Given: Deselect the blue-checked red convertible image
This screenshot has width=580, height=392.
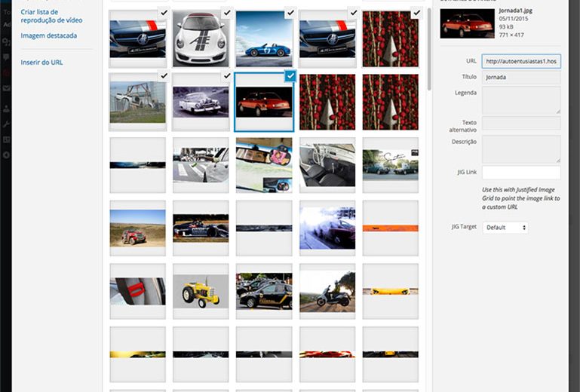Looking at the screenshot, I should tap(290, 77).
